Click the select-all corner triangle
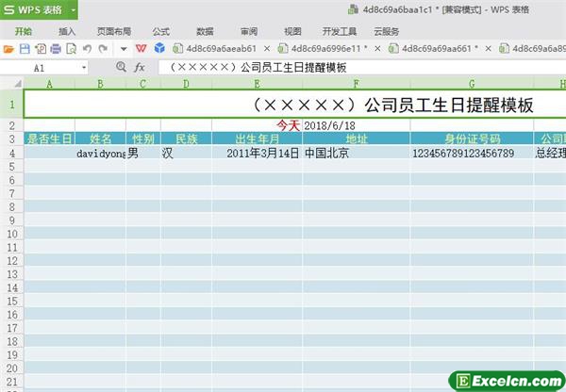566x392 pixels. 18,84
